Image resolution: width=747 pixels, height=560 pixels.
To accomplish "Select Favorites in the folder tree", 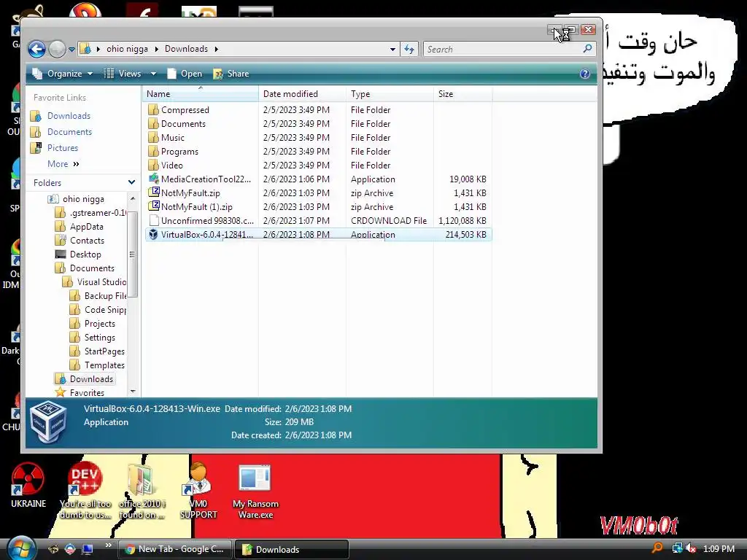I will pos(87,393).
